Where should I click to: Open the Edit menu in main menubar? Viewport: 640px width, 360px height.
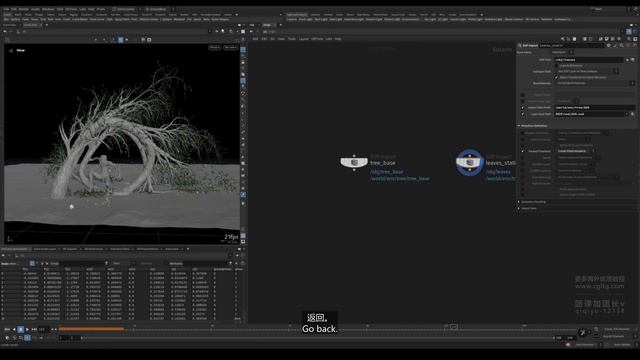pyautogui.click(x=14, y=9)
